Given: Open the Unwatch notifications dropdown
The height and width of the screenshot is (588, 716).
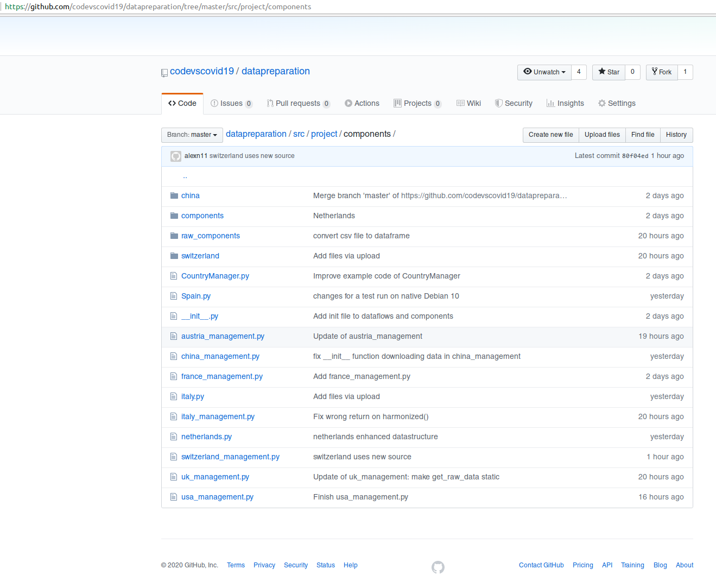Looking at the screenshot, I should click(x=544, y=72).
